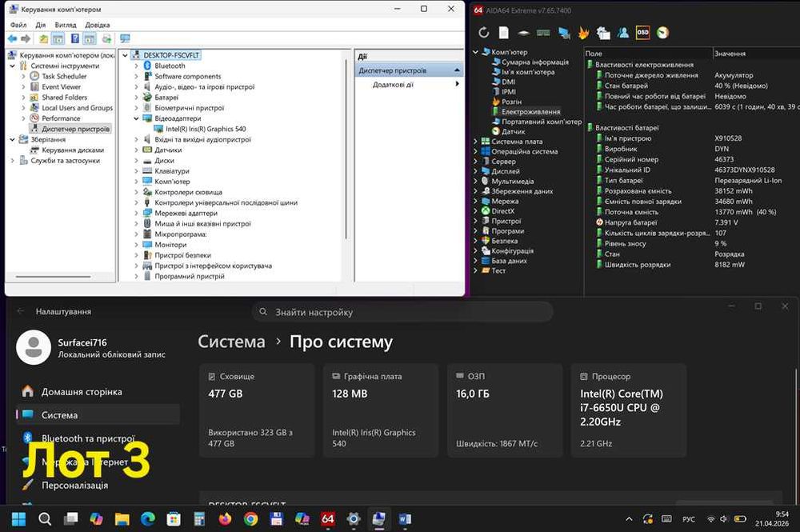Viewport: 800px width, 532px height.
Task: Click Система breadcrumb link in Settings
Action: (232, 342)
